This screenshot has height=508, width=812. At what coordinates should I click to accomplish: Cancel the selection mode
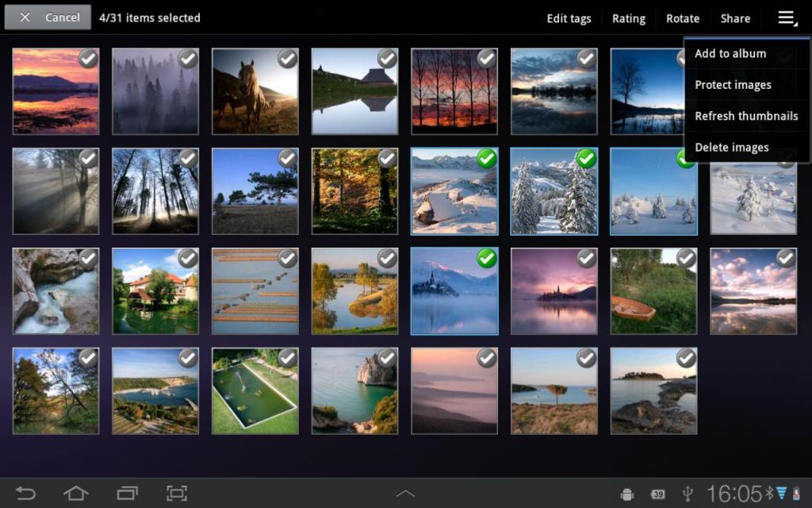(48, 17)
